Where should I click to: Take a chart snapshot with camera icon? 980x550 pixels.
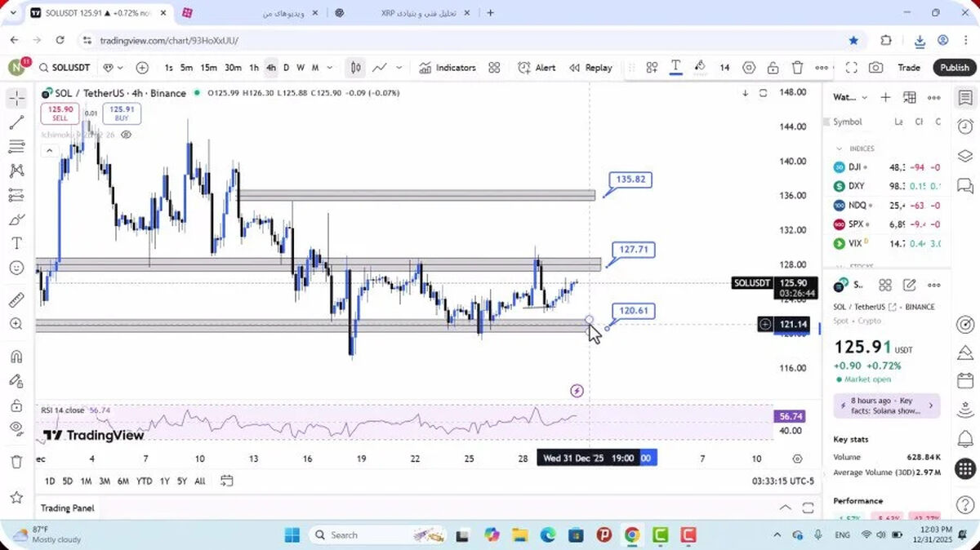[875, 68]
